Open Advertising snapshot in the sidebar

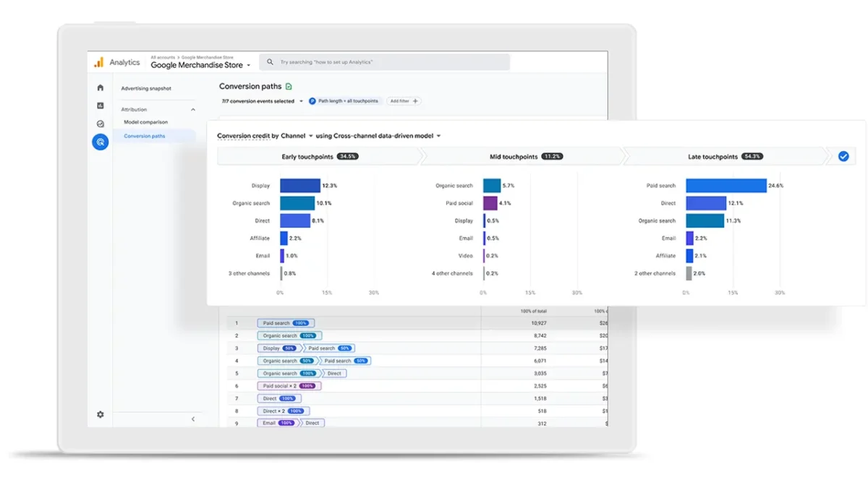(x=146, y=88)
